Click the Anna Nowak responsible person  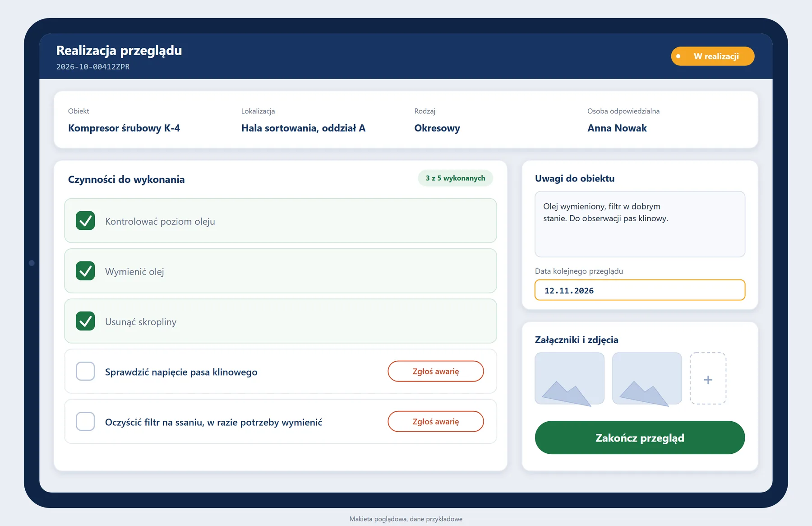(617, 128)
